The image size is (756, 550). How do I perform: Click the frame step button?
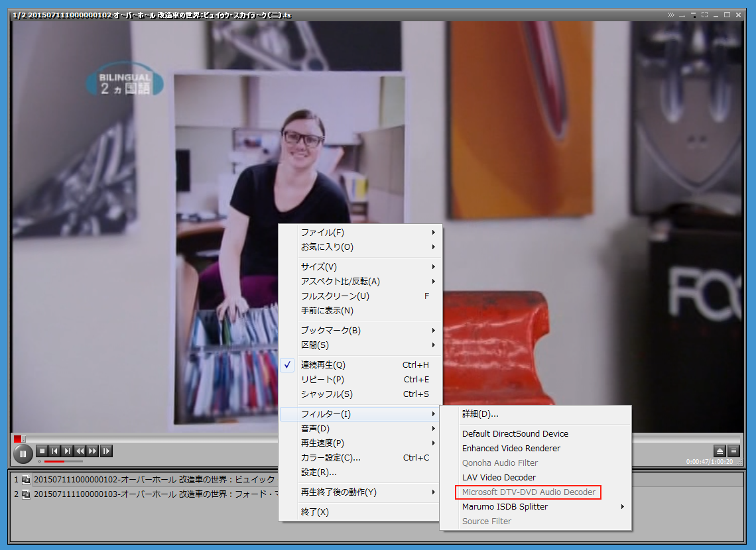(x=106, y=451)
